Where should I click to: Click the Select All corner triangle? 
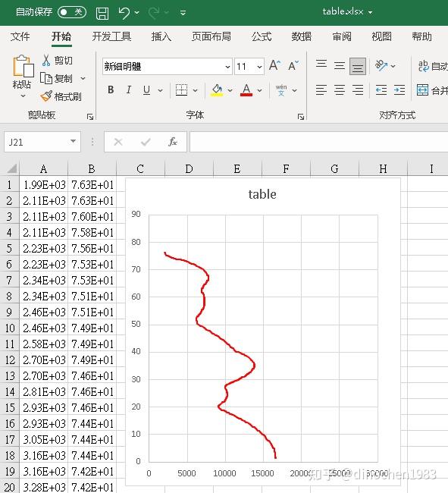click(11, 169)
